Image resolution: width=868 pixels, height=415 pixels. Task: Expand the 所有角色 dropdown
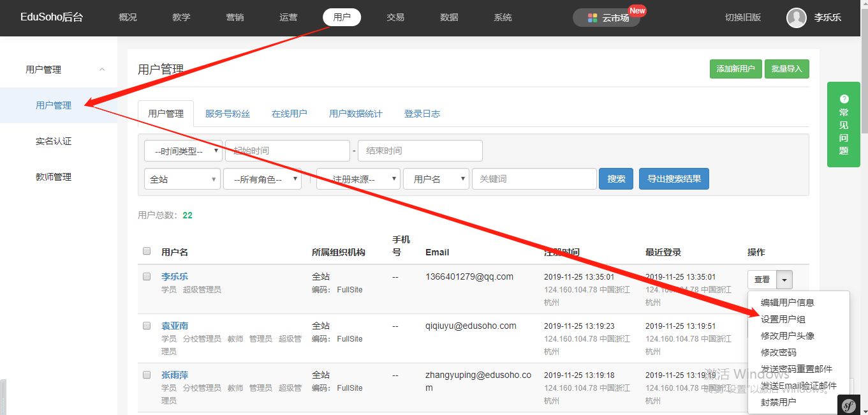(262, 179)
